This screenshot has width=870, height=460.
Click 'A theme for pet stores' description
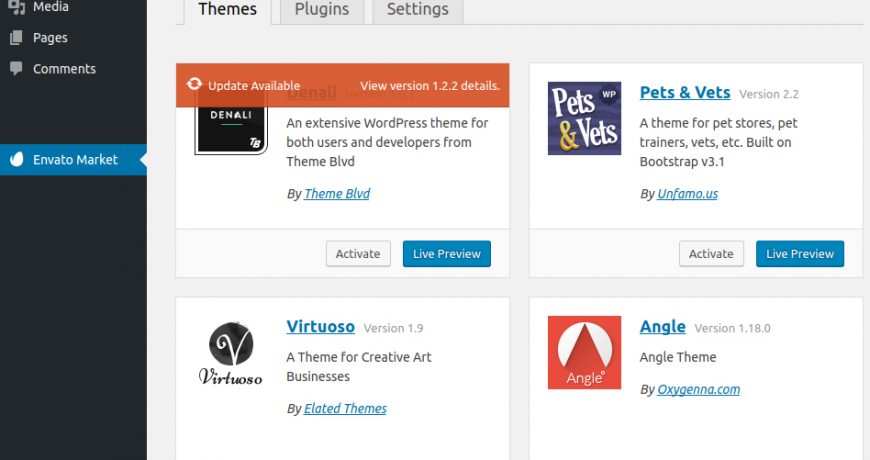[719, 142]
